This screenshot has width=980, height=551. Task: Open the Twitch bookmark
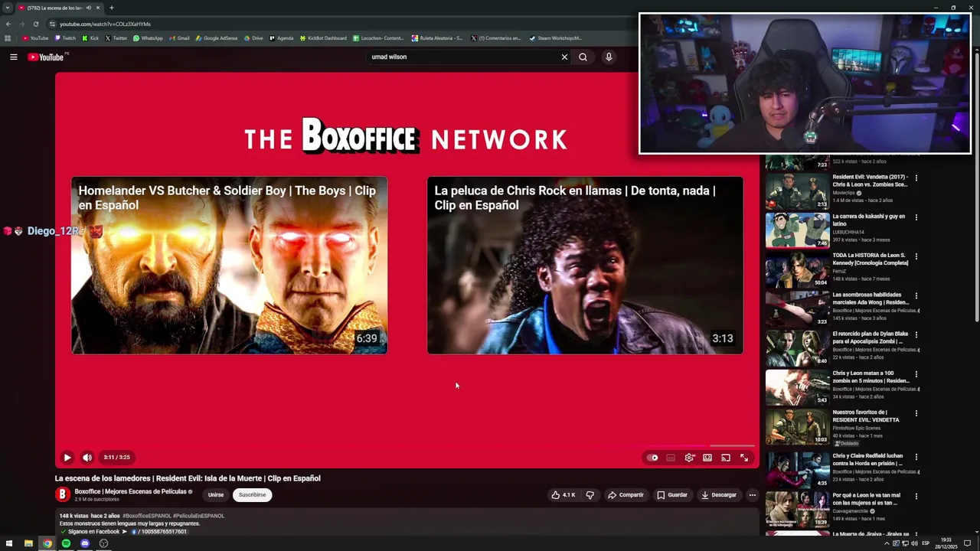pos(66,38)
